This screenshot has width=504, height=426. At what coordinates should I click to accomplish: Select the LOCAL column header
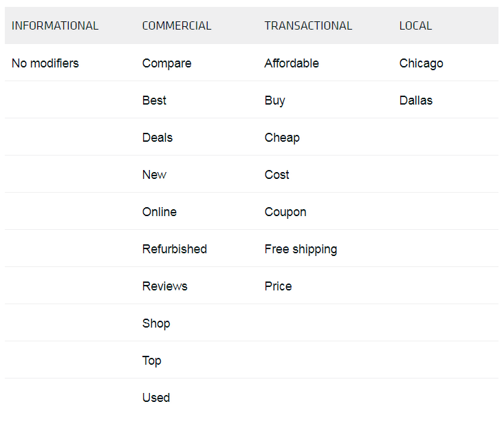(x=415, y=26)
